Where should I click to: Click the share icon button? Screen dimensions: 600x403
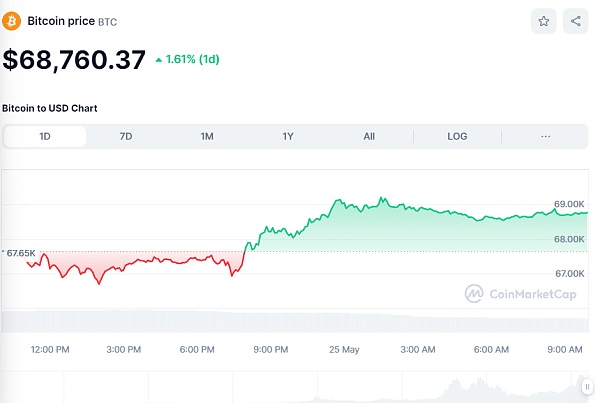click(575, 20)
